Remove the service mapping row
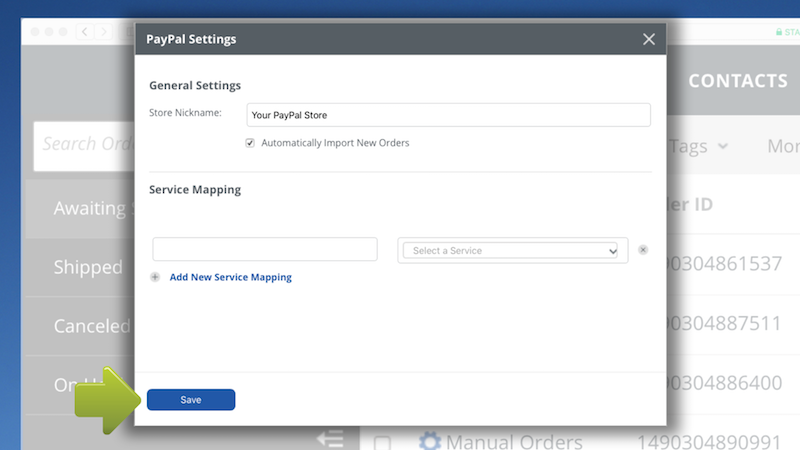 click(643, 249)
